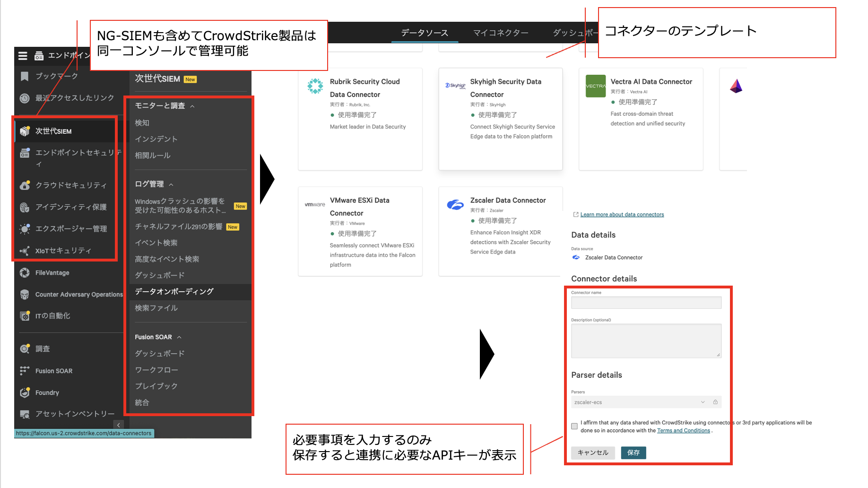Screen dimensions: 868x488
Task: Click the Rubrik logo icon
Action: 315,86
